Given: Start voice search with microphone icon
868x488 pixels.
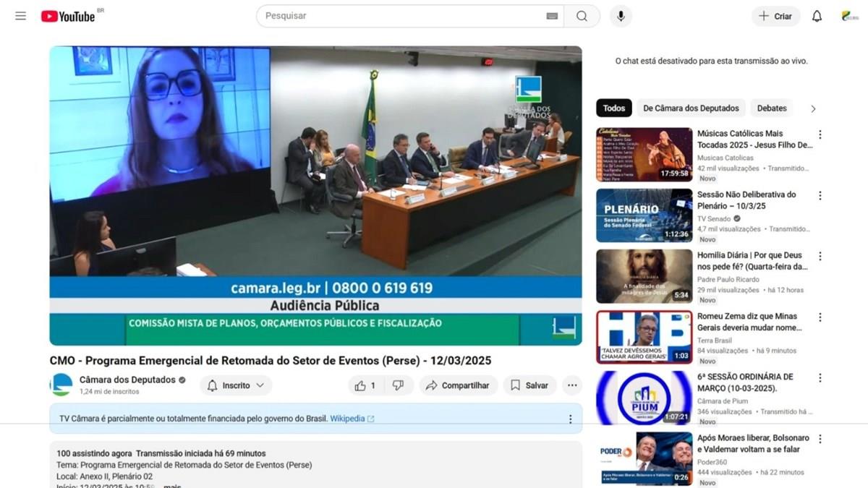Looking at the screenshot, I should 621,16.
